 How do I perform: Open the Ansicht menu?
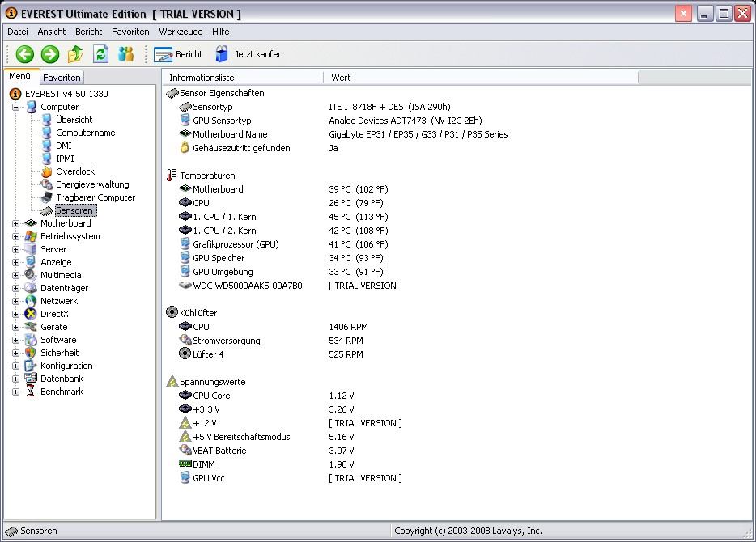click(52, 32)
